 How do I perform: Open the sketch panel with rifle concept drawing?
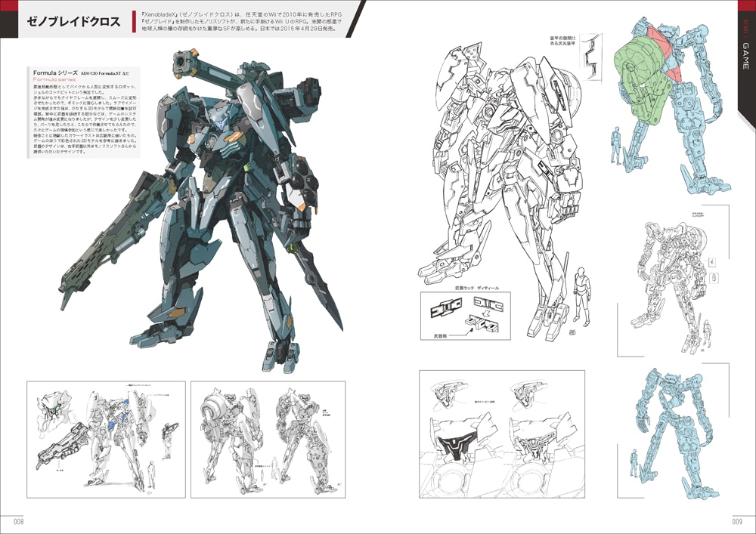point(106,439)
